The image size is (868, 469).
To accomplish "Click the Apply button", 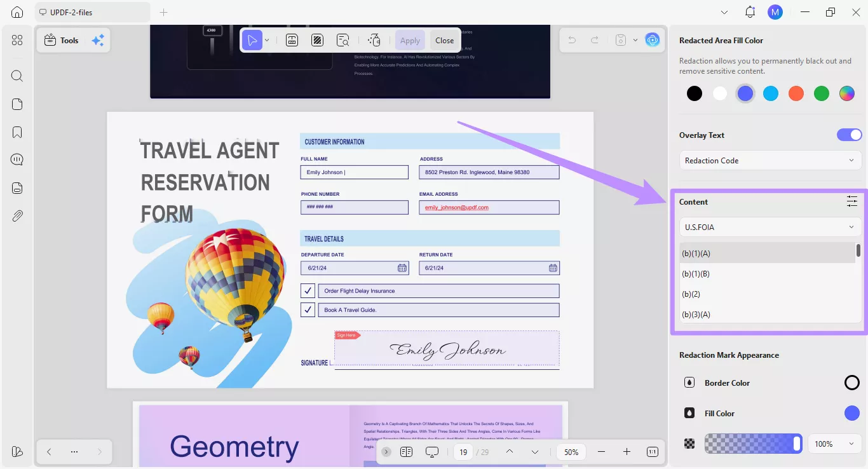I will [410, 39].
